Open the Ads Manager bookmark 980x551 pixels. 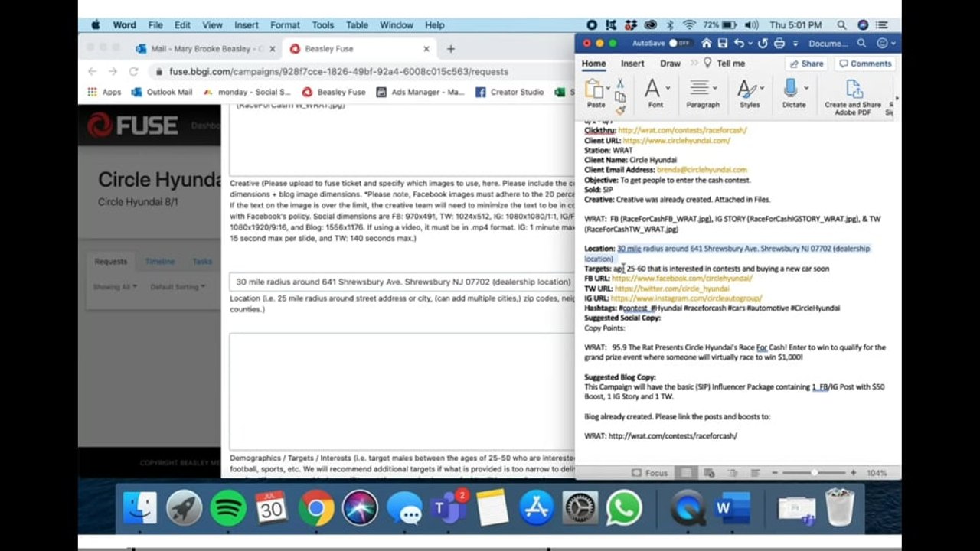tap(420, 92)
